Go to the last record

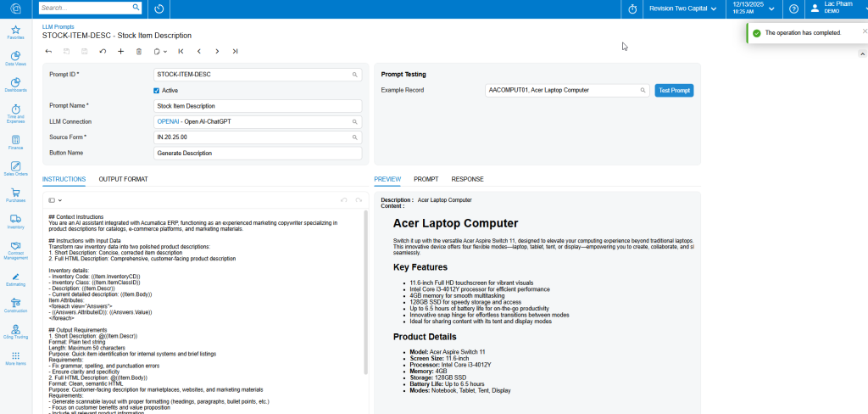235,52
